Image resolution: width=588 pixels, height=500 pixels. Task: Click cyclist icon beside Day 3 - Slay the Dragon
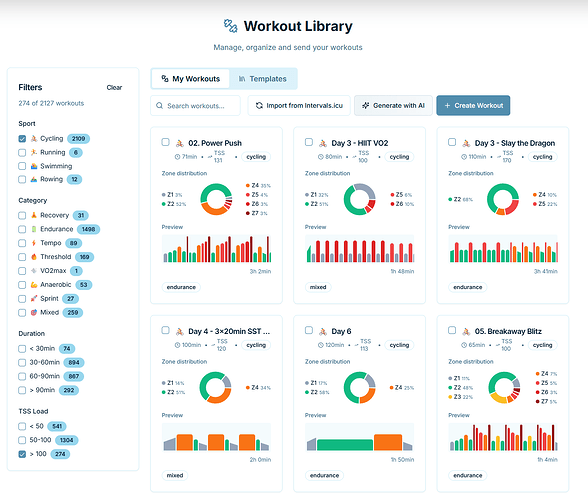click(x=466, y=143)
